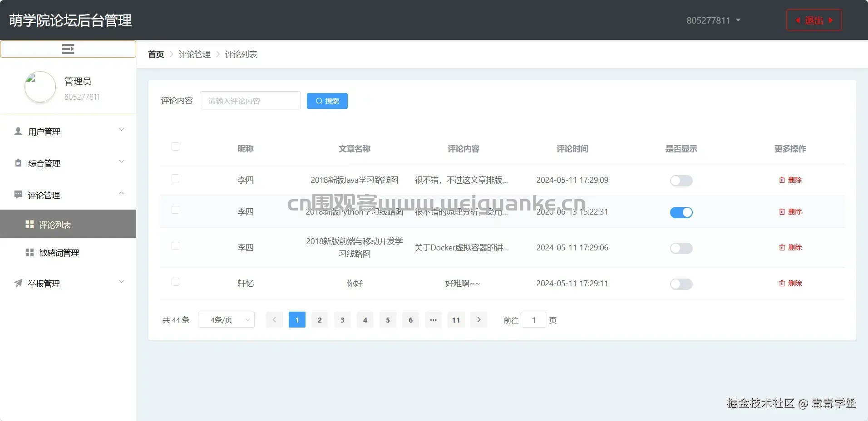Click nickname 轩忆 in table
This screenshot has width=868, height=421.
(x=245, y=284)
